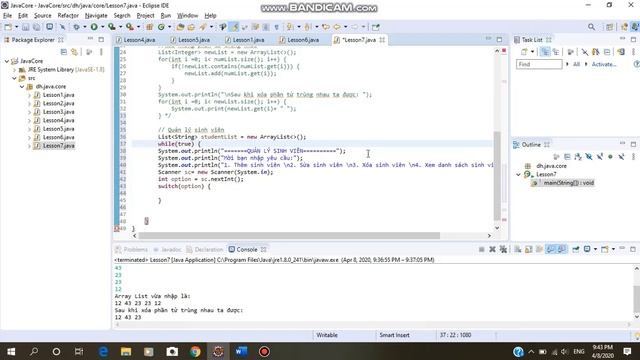640x360 pixels.
Task: Switch to Lesson1.java editor tab
Action: click(244, 40)
